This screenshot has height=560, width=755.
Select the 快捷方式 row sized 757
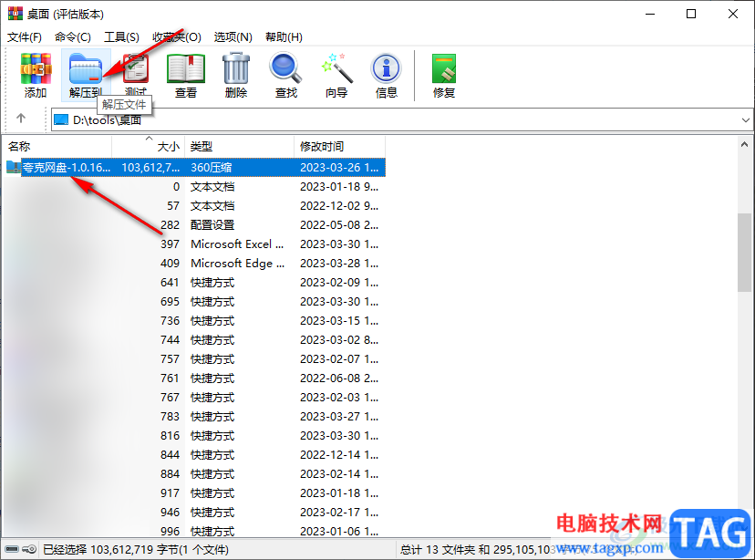pos(195,359)
